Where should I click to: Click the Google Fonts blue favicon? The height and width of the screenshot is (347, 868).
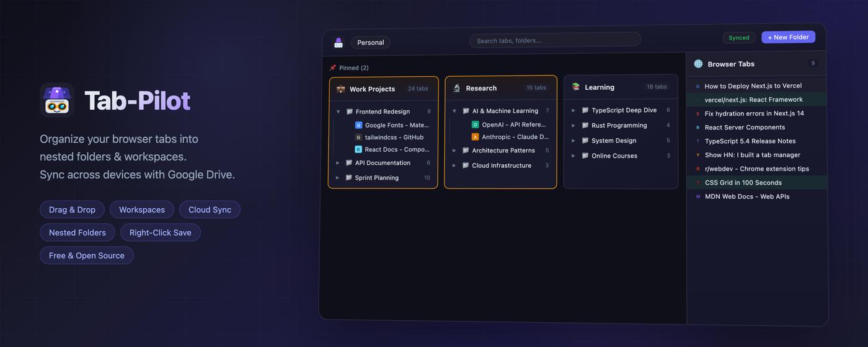(358, 125)
